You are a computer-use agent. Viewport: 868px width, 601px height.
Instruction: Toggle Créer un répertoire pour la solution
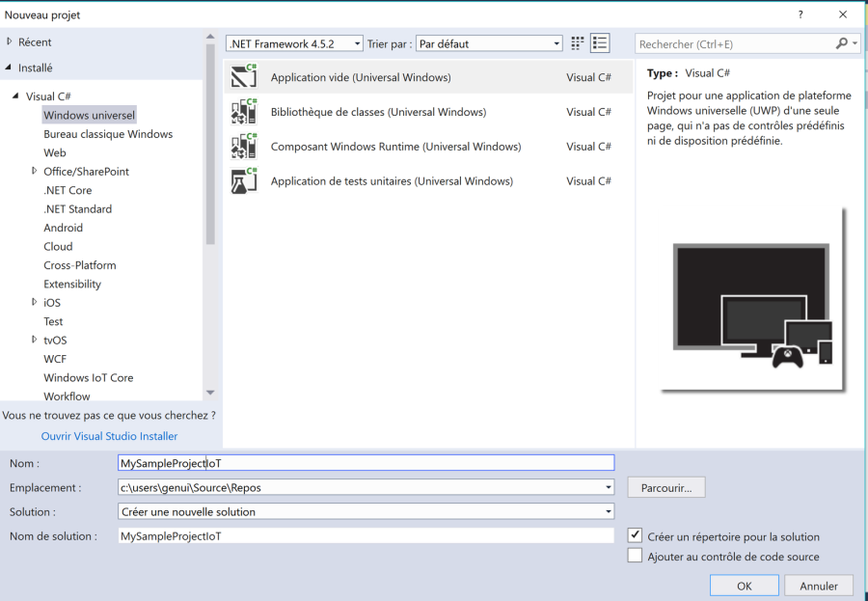pyautogui.click(x=635, y=535)
